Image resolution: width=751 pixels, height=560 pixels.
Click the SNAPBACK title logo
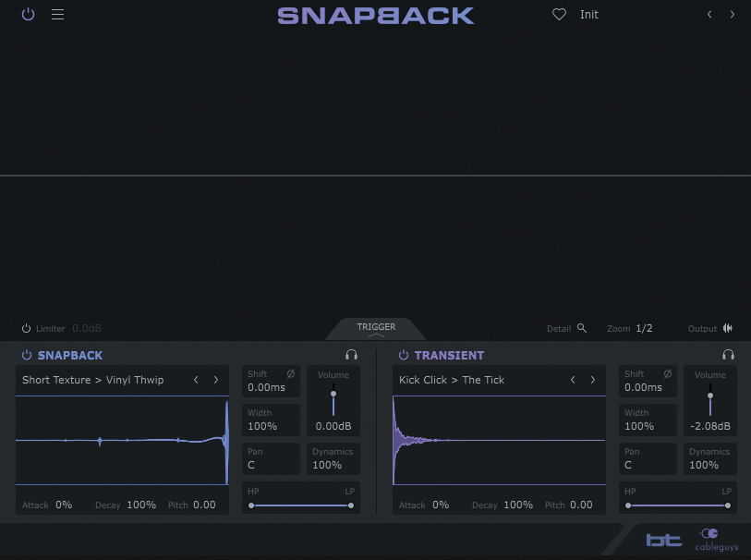click(x=376, y=16)
